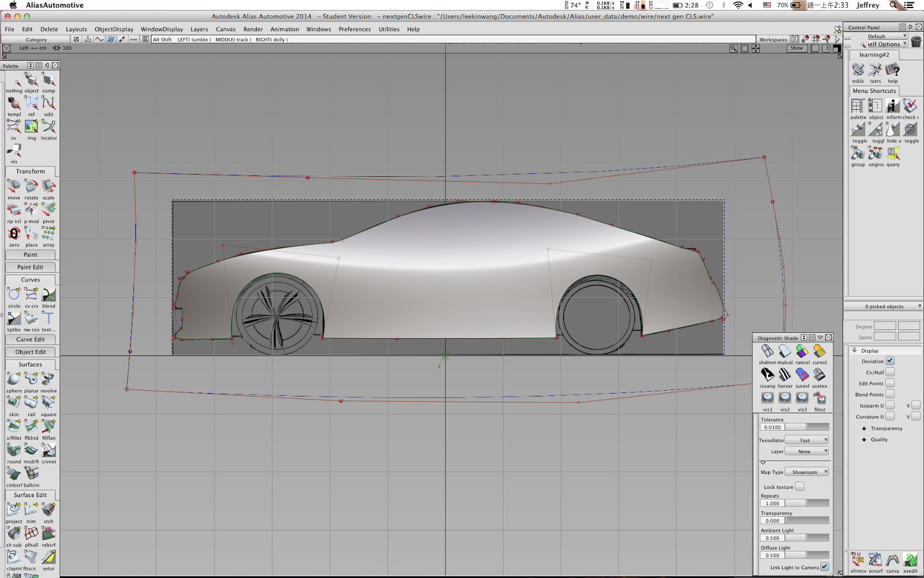Uncheck Link Light to Camera

pos(825,567)
